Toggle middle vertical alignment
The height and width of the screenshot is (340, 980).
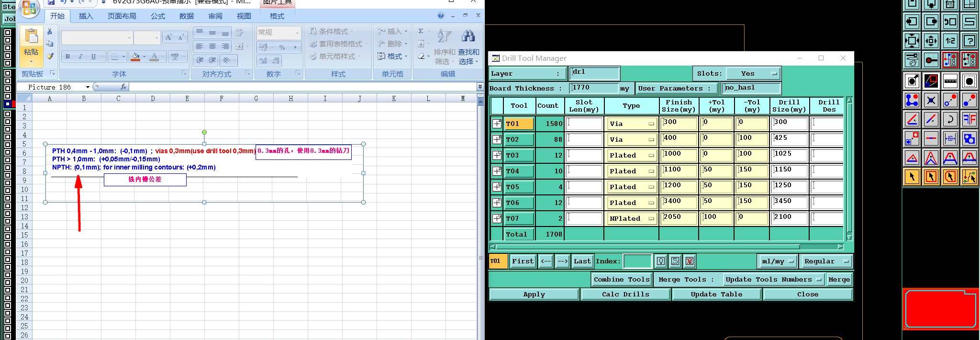point(212,33)
